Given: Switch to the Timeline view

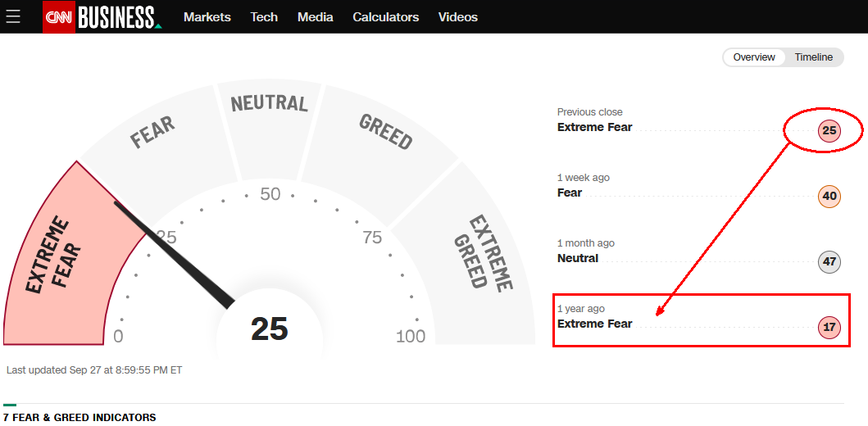Looking at the screenshot, I should (x=813, y=57).
